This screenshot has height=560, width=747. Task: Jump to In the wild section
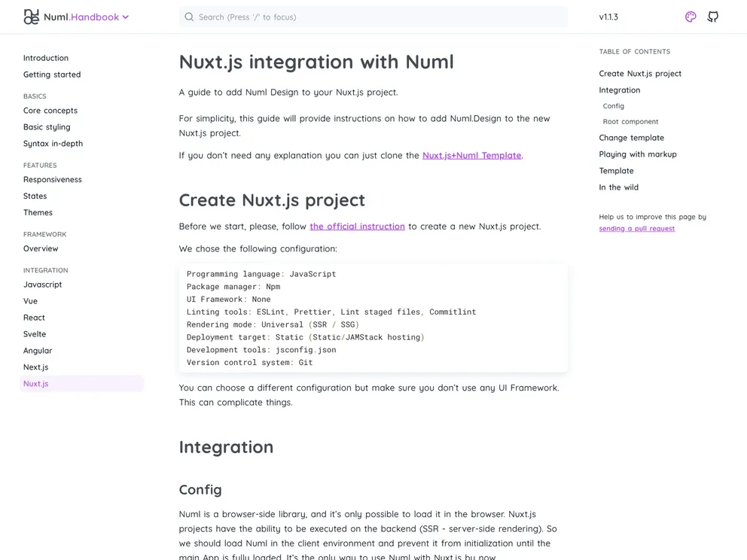coord(618,187)
